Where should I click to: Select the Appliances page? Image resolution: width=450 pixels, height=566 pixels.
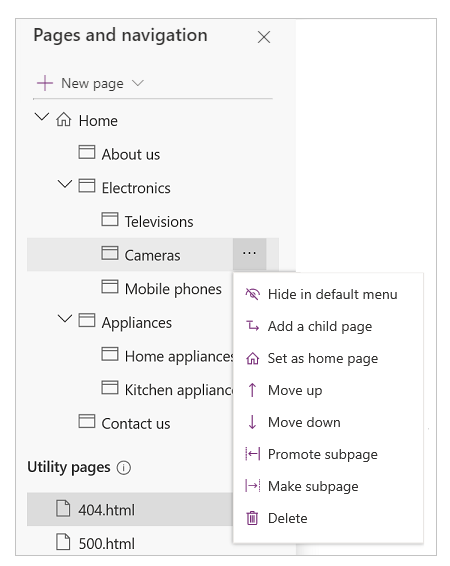(x=137, y=323)
